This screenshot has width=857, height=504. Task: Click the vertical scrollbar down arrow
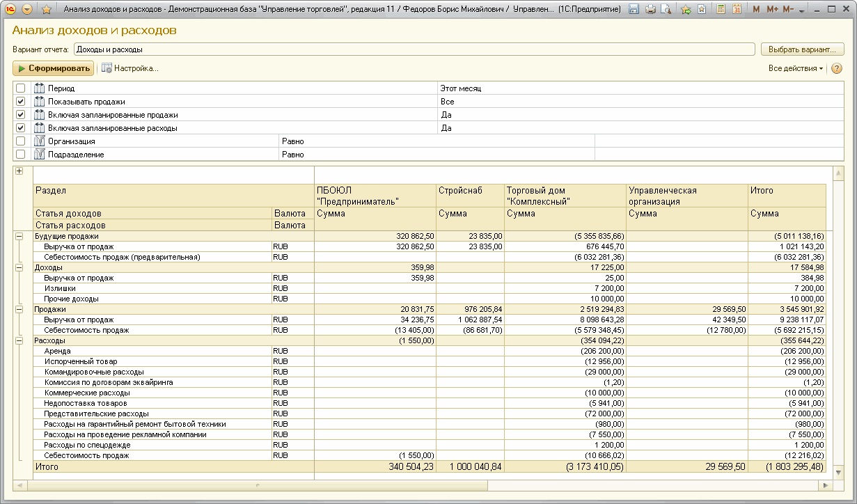click(x=840, y=474)
